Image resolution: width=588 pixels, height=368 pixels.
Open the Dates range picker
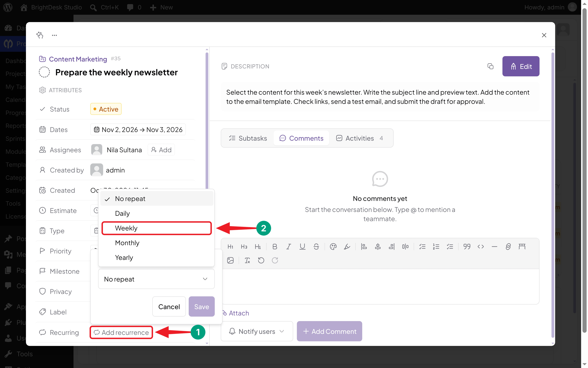pyautogui.click(x=138, y=129)
